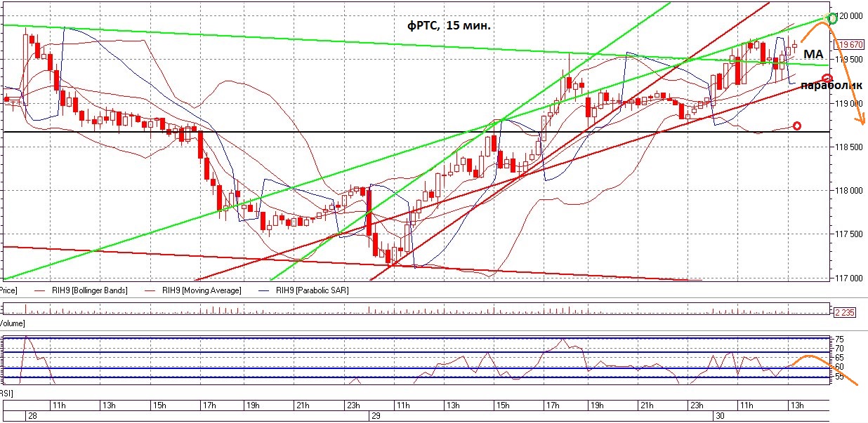Click the RSI level 55 label
The width and height of the screenshot is (868, 423).
pos(839,377)
